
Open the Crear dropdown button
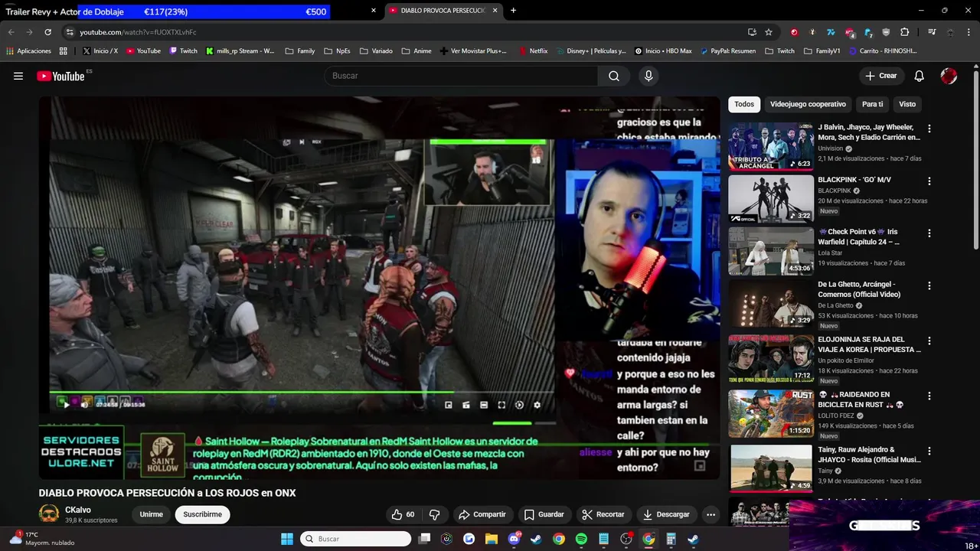click(x=880, y=76)
